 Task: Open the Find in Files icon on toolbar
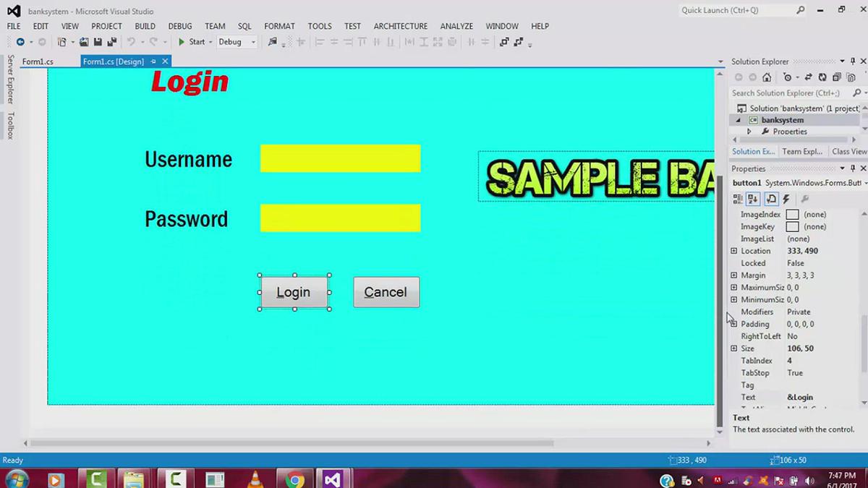271,42
